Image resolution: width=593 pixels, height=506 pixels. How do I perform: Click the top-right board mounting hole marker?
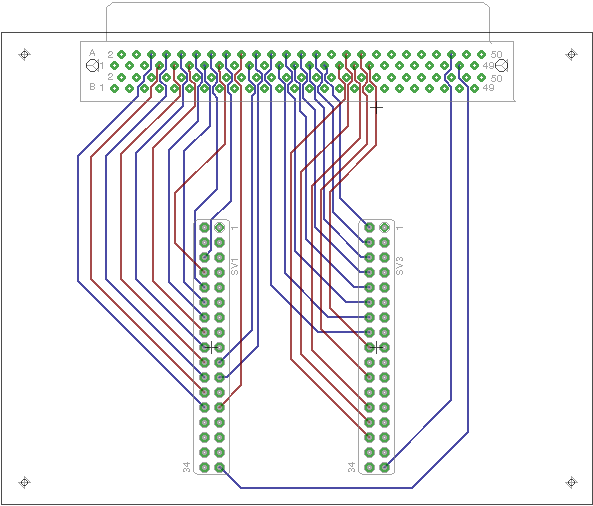click(x=571, y=54)
